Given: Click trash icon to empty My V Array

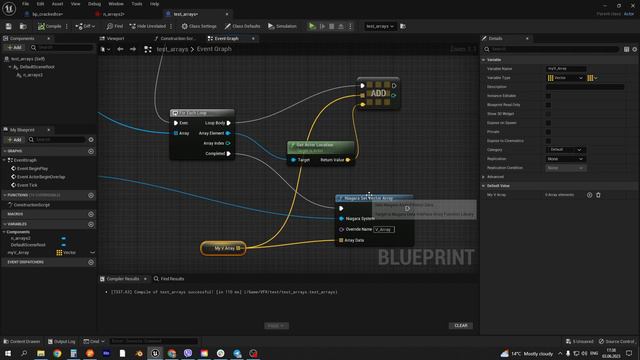Looking at the screenshot, I should 598,195.
